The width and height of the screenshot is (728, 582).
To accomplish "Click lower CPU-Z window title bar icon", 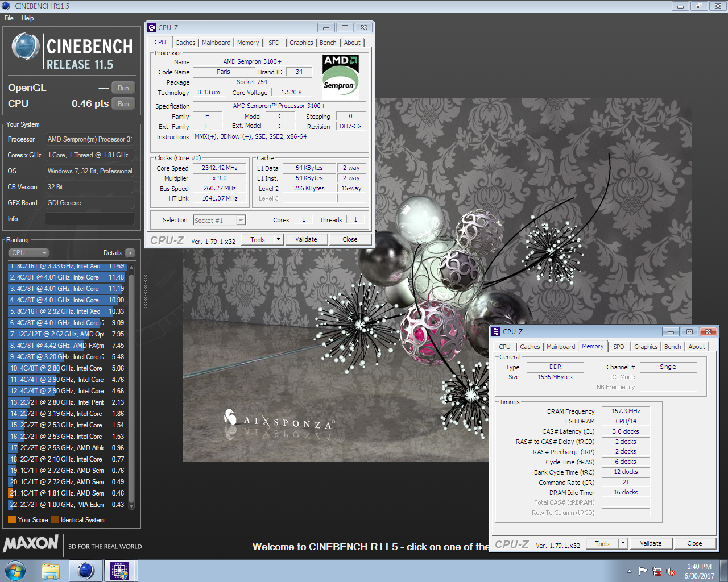I will [496, 331].
